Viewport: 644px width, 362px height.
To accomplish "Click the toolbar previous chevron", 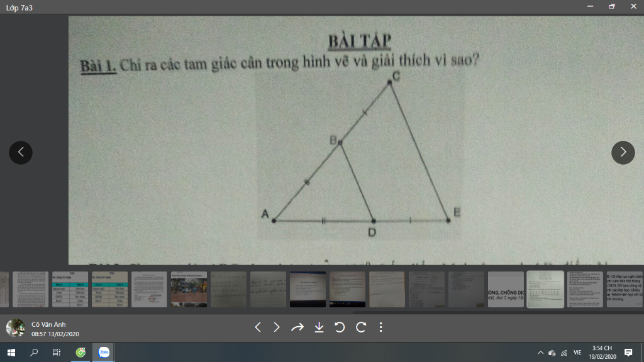I will click(x=258, y=327).
